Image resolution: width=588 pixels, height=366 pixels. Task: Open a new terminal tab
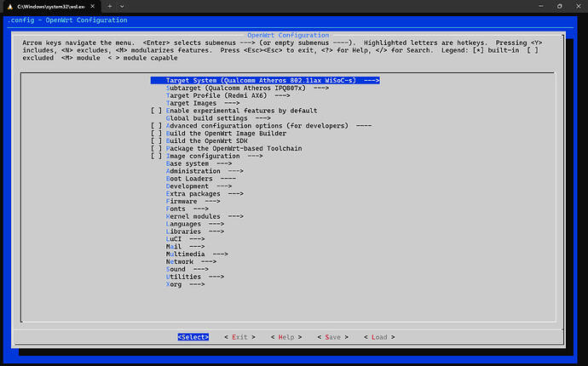coord(109,6)
